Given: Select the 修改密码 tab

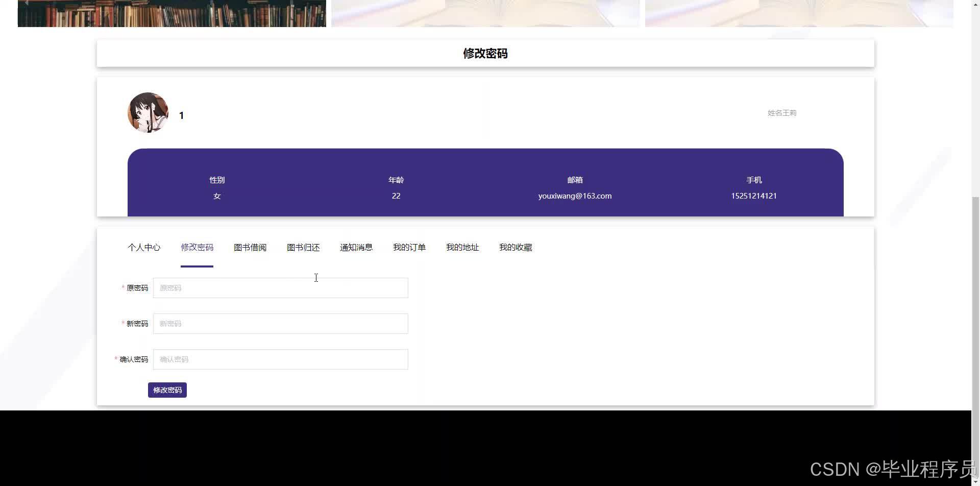Looking at the screenshot, I should (197, 248).
